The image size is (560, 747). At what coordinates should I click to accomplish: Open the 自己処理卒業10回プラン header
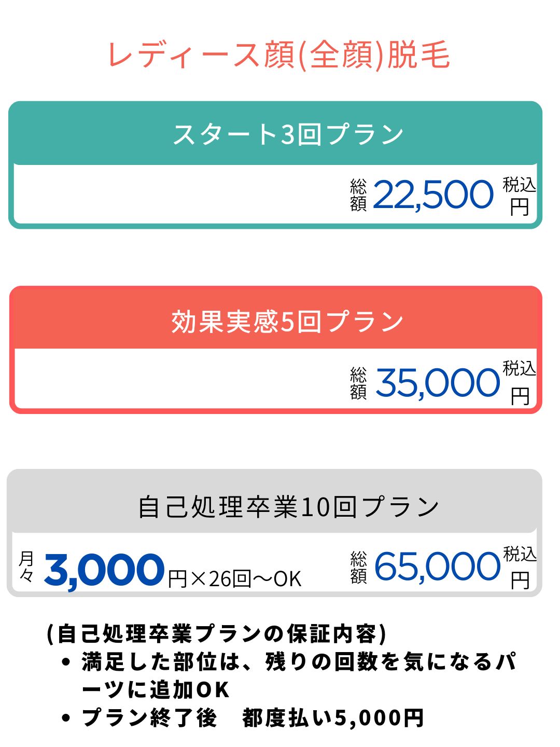288,506
